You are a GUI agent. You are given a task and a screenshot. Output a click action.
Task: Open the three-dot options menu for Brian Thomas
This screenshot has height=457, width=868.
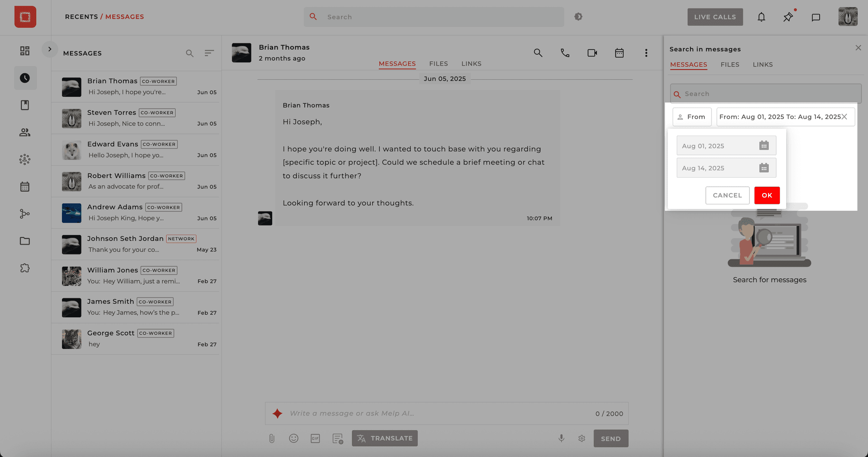(x=646, y=52)
